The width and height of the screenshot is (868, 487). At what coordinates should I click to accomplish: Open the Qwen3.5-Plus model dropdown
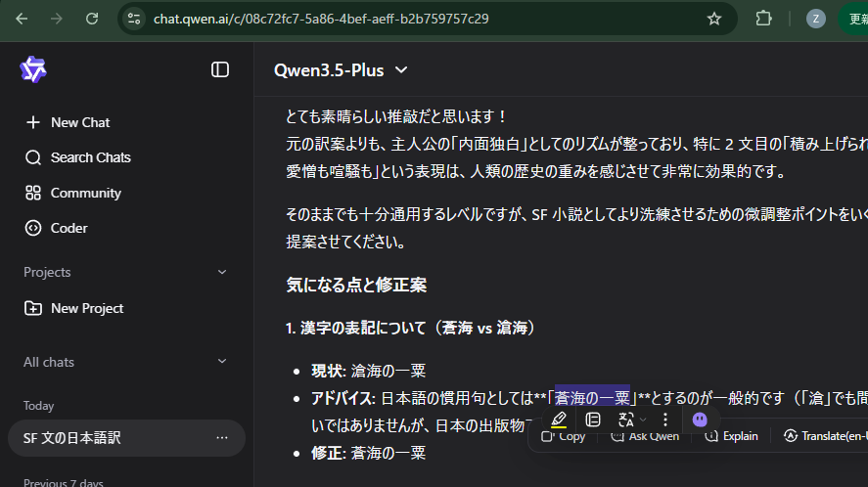click(341, 70)
